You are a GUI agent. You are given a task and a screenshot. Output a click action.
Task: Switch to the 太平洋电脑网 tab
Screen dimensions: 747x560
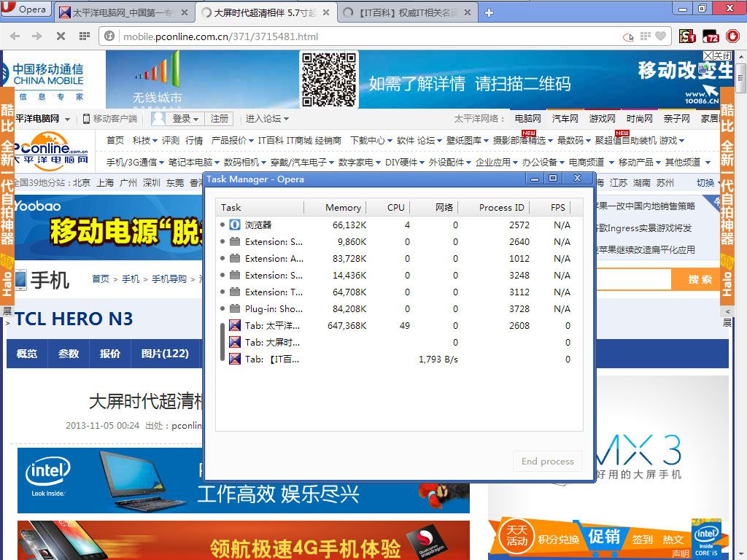tap(124, 13)
